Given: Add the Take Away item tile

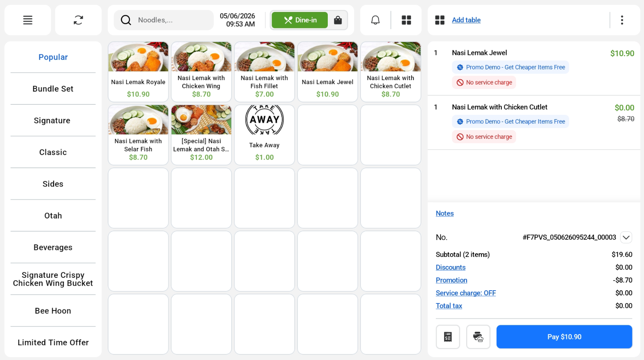Looking at the screenshot, I should (264, 135).
